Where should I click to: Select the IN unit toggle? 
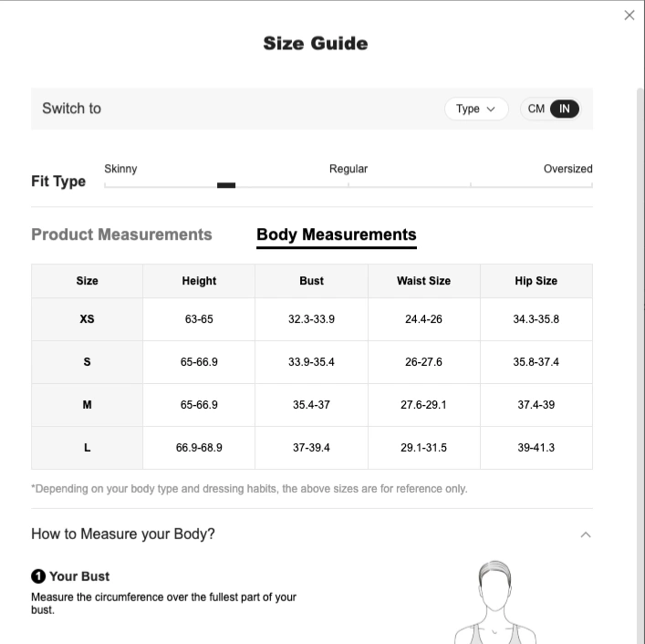[x=565, y=109]
